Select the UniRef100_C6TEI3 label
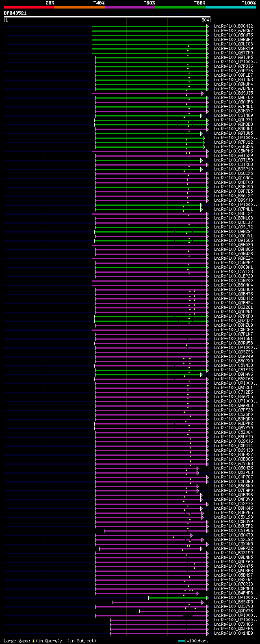The width and height of the screenshot is (260, 644). 233,370
